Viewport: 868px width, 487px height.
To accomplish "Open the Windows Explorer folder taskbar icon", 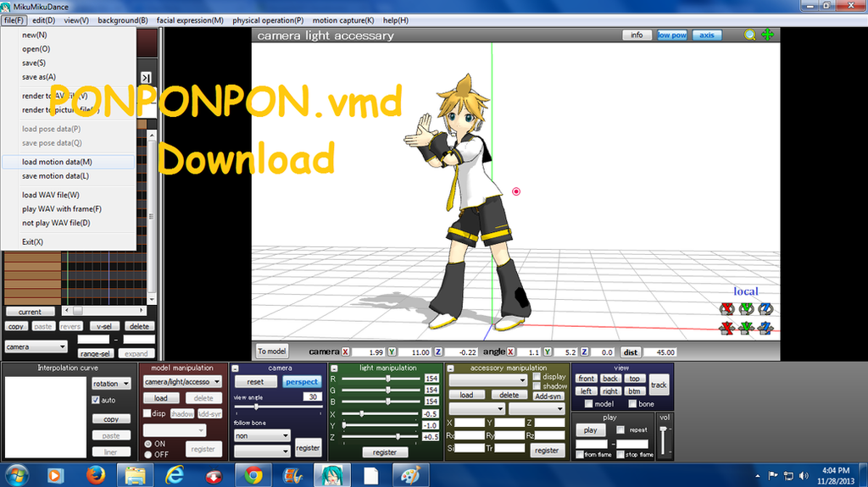I will [x=135, y=475].
